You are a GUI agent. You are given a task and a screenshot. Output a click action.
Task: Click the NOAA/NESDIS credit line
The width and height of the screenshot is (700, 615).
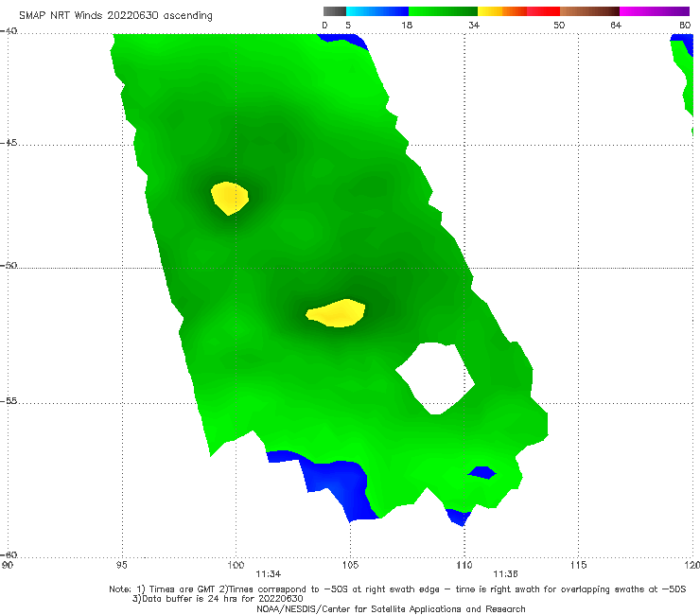click(391, 608)
